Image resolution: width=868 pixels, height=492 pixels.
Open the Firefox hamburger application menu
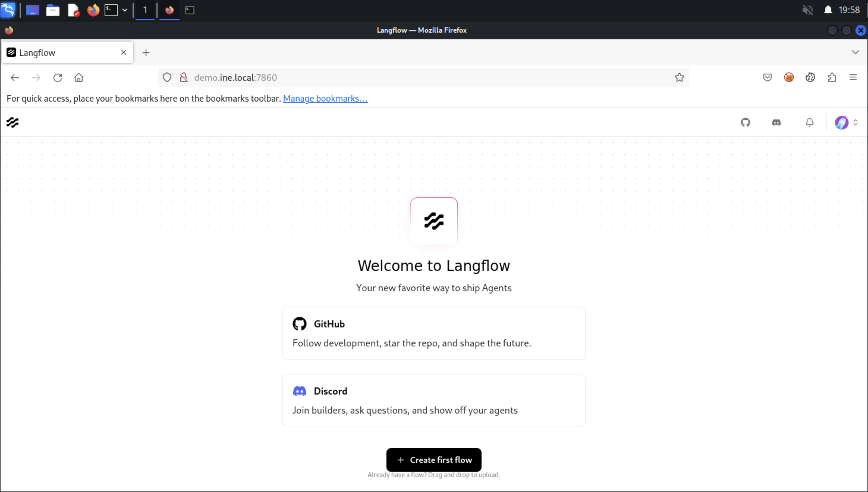[853, 77]
